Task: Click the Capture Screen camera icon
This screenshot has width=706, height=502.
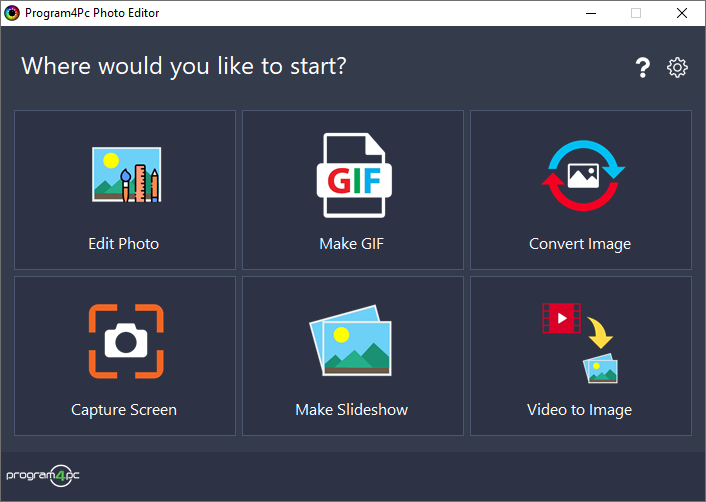Action: tap(126, 341)
